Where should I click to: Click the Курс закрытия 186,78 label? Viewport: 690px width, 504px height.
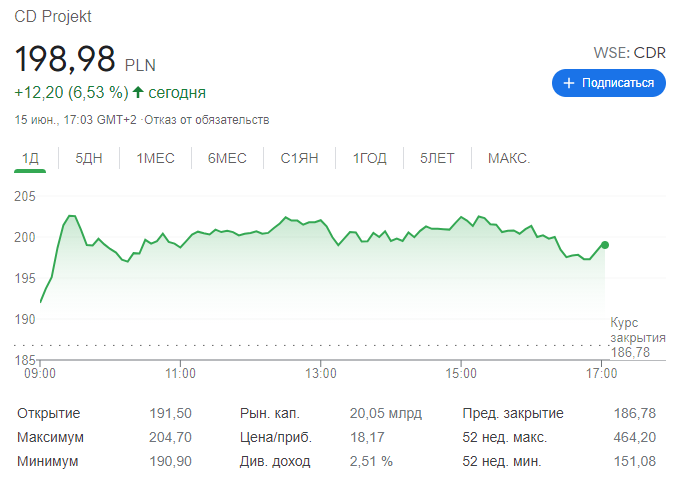point(638,337)
